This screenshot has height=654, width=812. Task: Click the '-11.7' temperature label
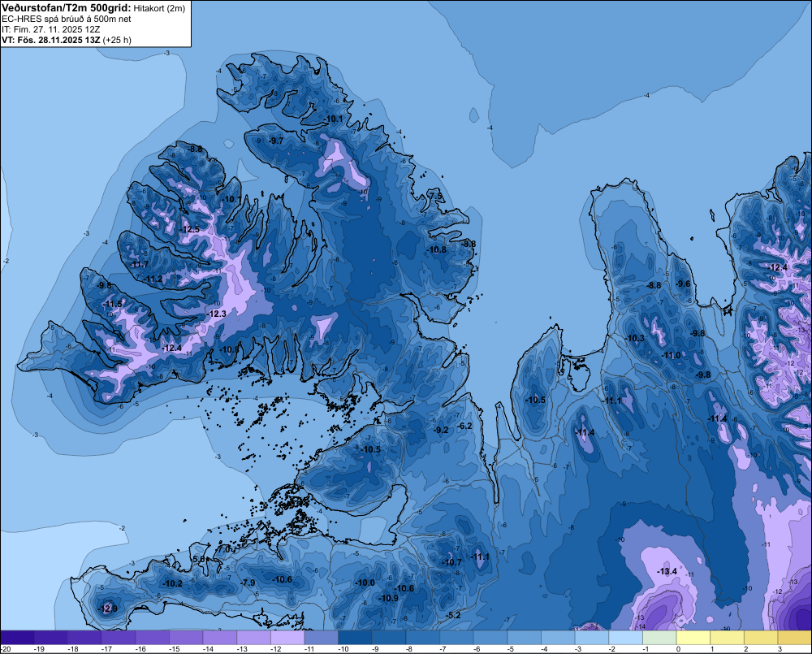[140, 264]
